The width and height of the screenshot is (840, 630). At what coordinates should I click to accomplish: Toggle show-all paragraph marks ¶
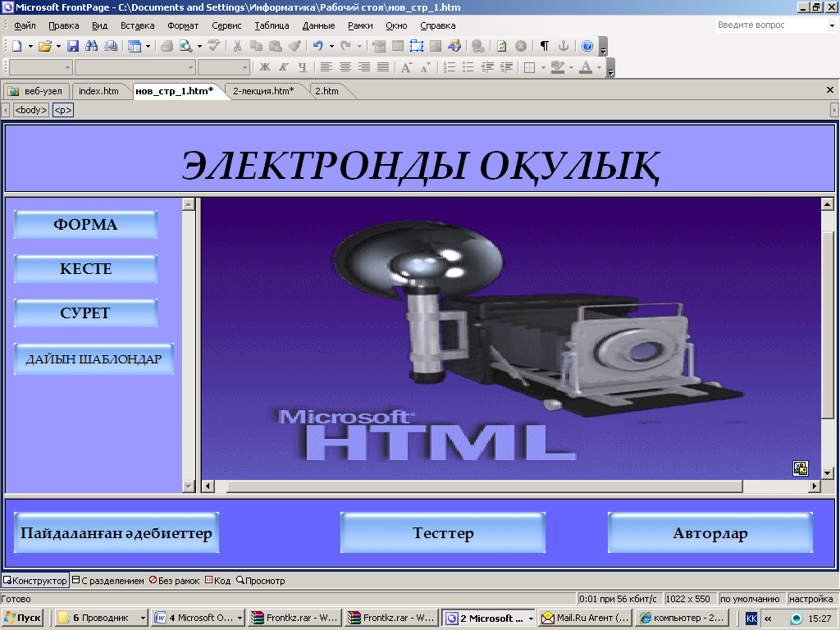(x=545, y=46)
